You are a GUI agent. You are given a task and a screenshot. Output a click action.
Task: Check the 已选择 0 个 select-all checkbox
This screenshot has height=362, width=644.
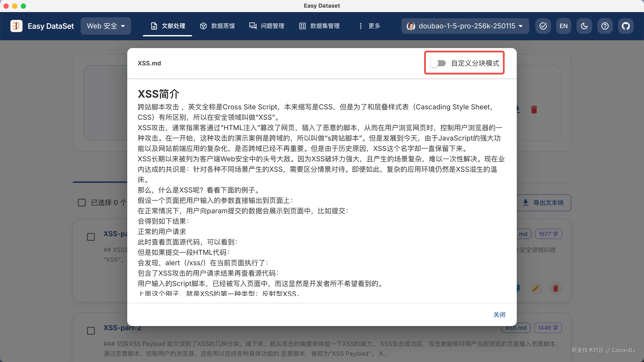(x=82, y=203)
